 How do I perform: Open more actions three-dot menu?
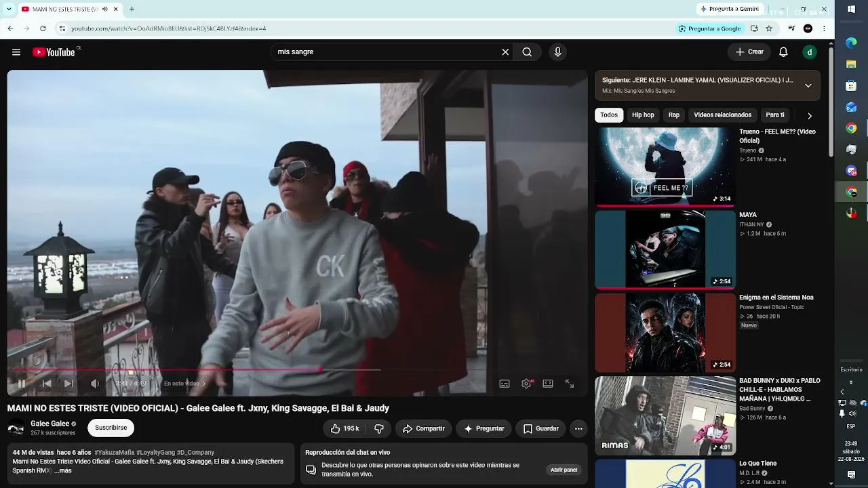pos(578,428)
